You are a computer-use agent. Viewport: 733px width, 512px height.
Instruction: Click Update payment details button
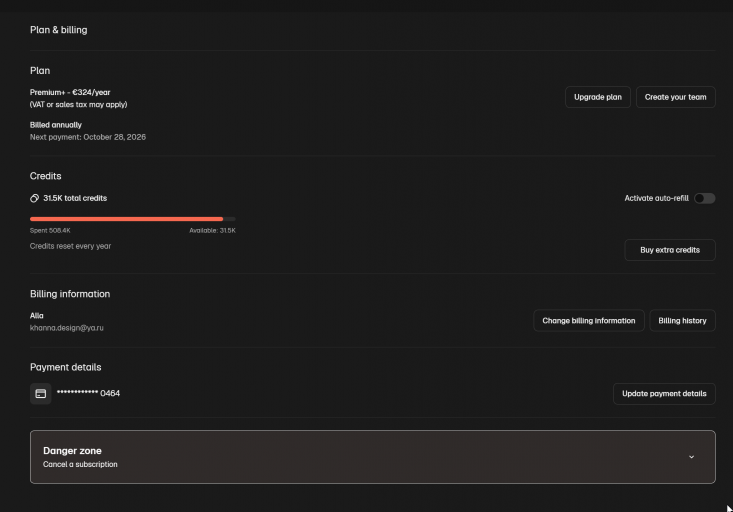pyautogui.click(x=664, y=394)
